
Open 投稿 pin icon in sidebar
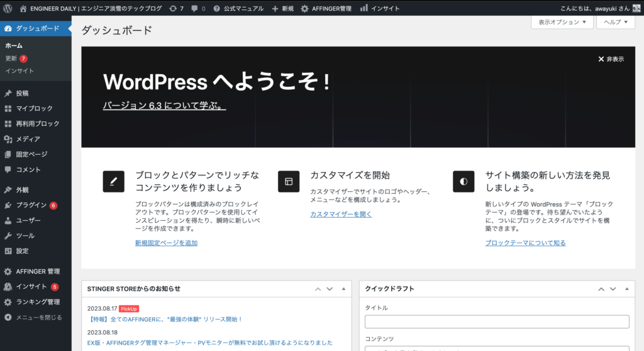pyautogui.click(x=8, y=93)
